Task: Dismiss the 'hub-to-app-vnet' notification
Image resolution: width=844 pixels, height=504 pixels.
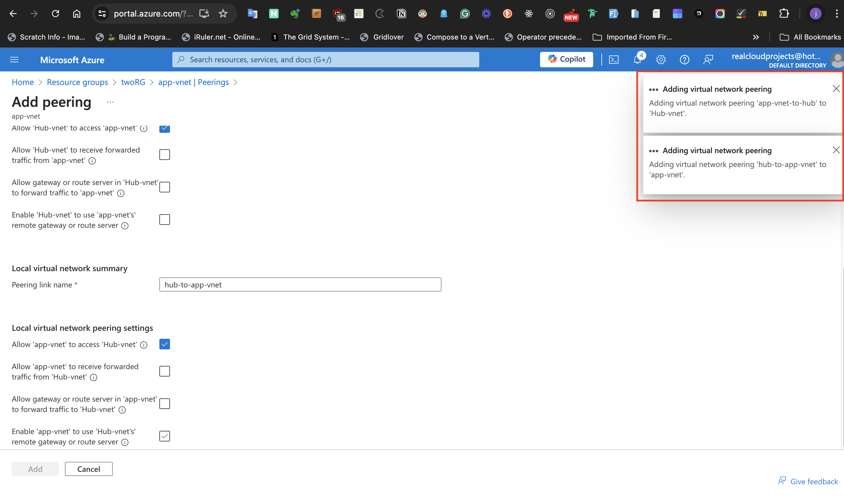Action: [836, 150]
